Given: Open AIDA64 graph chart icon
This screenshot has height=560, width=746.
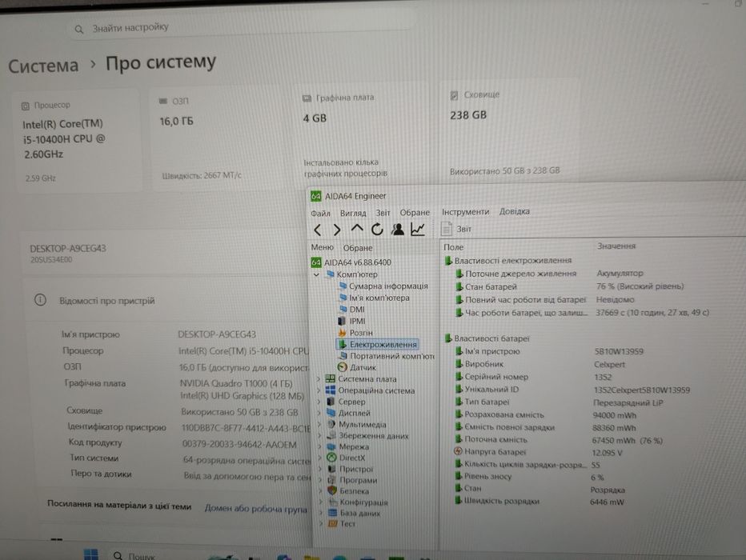Looking at the screenshot, I should click(418, 229).
